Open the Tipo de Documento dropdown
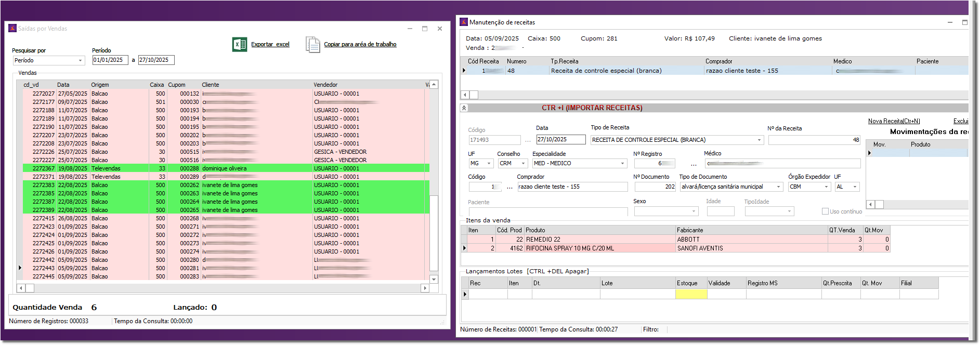980x345 pixels. 778,187
